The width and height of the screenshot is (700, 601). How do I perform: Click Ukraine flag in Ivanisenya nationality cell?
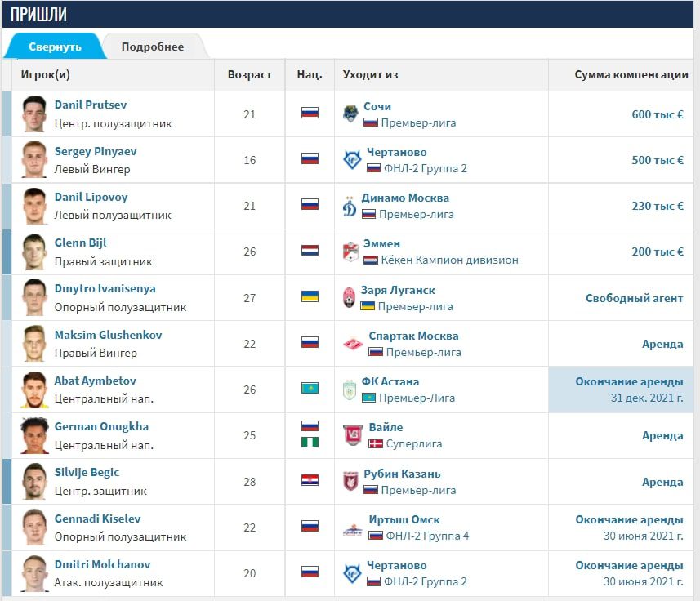click(310, 296)
